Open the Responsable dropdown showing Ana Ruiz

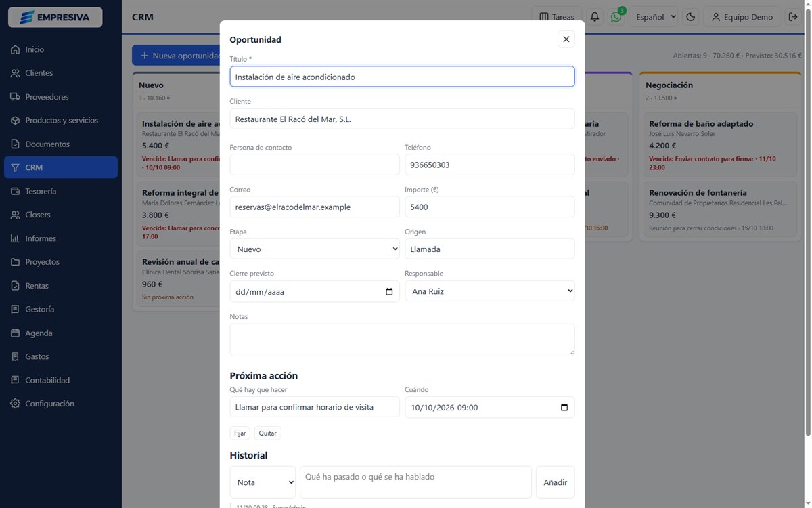490,291
